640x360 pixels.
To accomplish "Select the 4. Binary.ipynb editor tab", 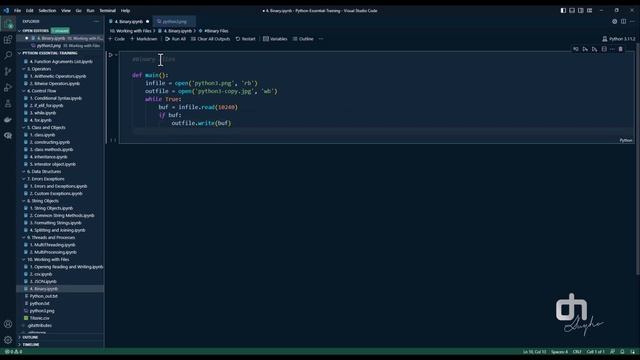I will 129,21.
